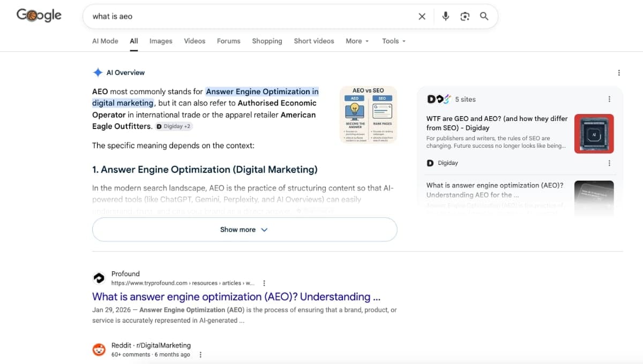Click the Profound site name
The image size is (643, 364).
125,274
